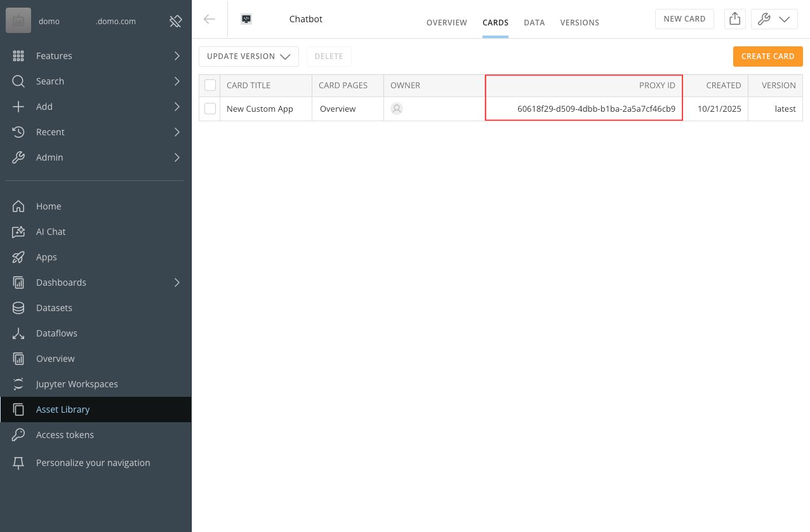Expand the Add submenu chevron
The width and height of the screenshot is (810, 532).
click(177, 107)
